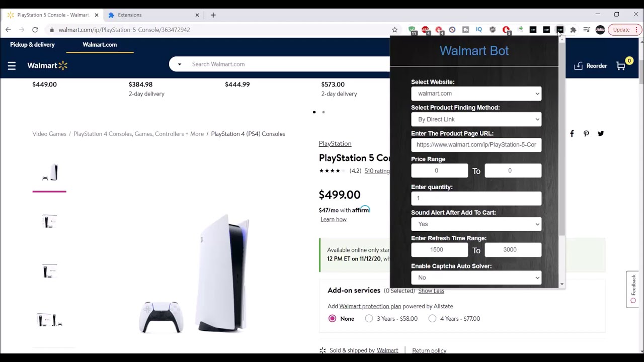Click the maximum Price Range field
Screen dimensions: 644x362
[513, 171]
